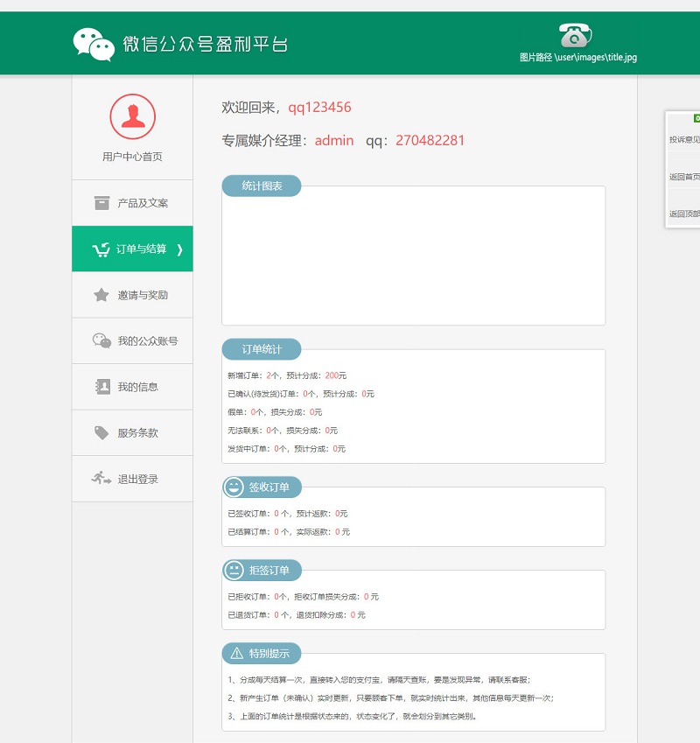The image size is (700, 743).
Task: Click the admin media manager link
Action: [x=333, y=139]
